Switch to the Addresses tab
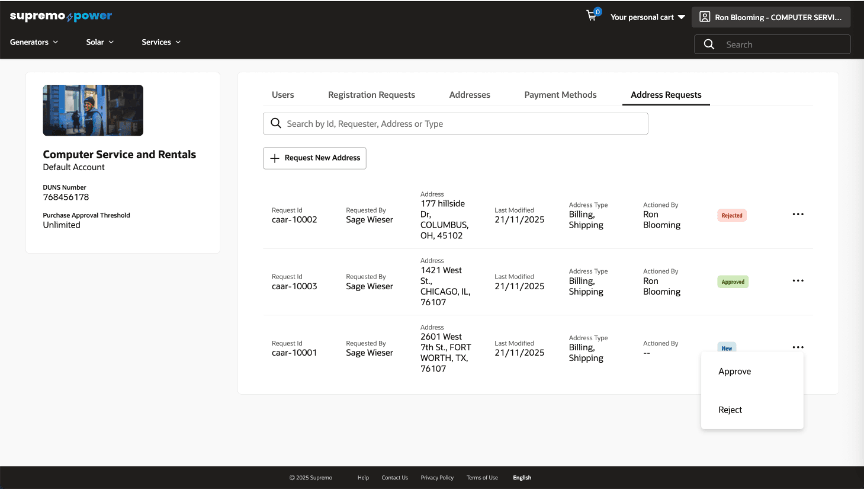 (469, 95)
